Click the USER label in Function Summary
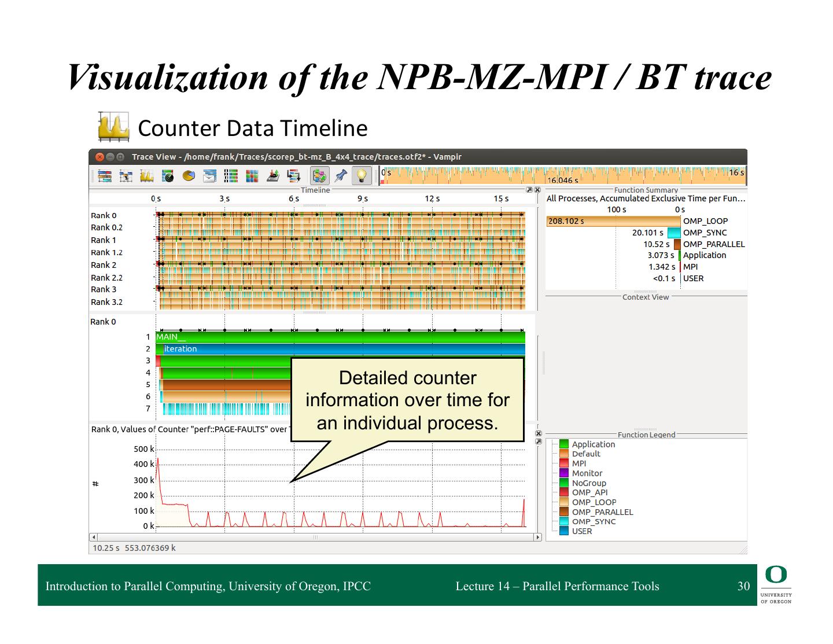 tap(694, 278)
